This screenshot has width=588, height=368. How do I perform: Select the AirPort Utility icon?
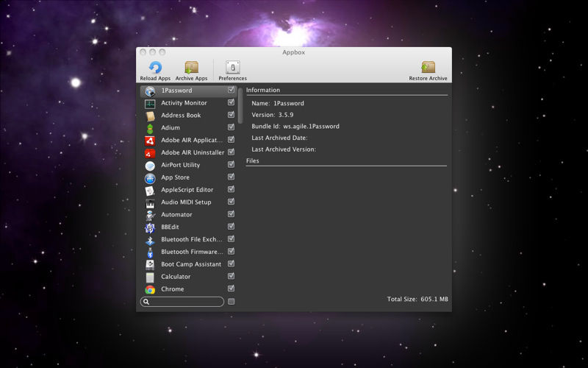point(150,166)
